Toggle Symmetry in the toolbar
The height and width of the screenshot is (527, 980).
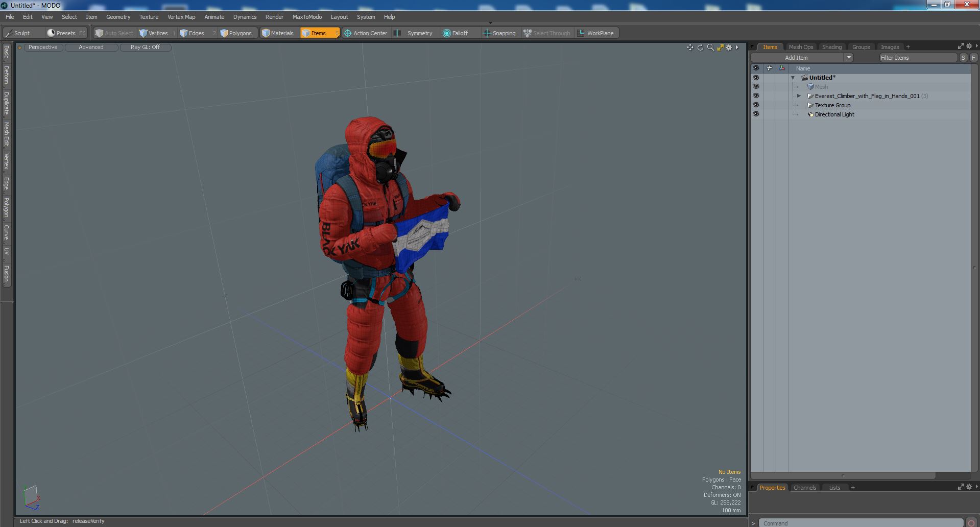click(416, 33)
